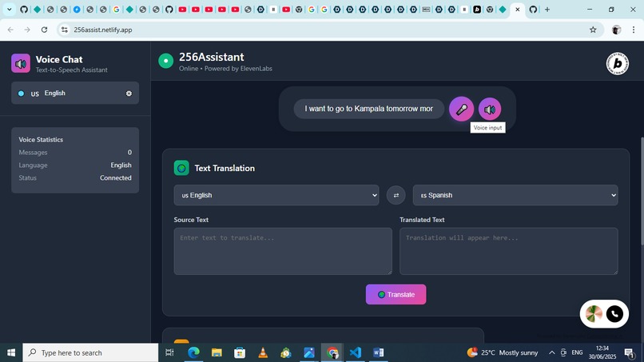This screenshot has height=362, width=644.
Task: Switch to the last GitHub tab
Action: tap(533, 9)
